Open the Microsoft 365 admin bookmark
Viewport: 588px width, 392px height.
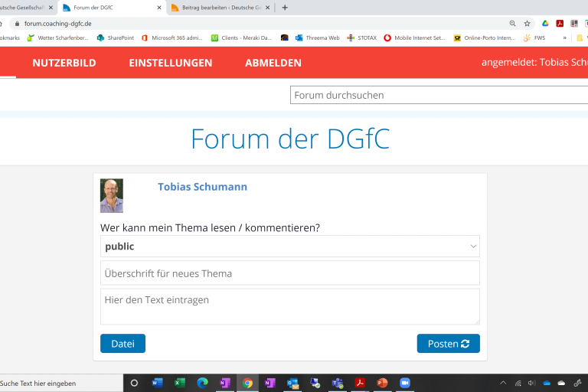172,38
